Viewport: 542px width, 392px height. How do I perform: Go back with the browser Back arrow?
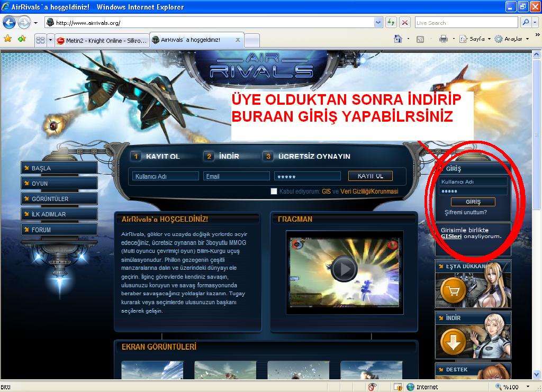(x=9, y=23)
